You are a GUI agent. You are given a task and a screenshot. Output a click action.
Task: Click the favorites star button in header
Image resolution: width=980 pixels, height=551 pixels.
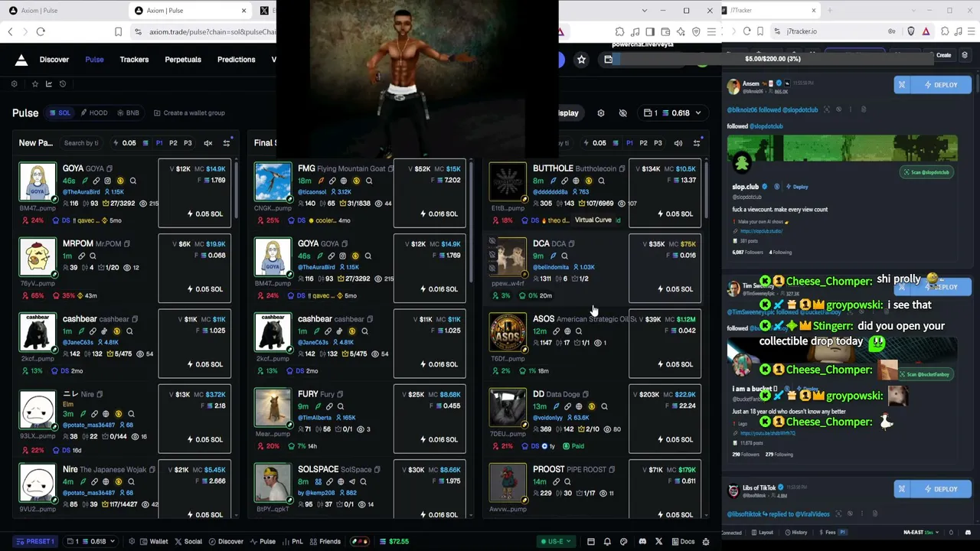point(582,60)
